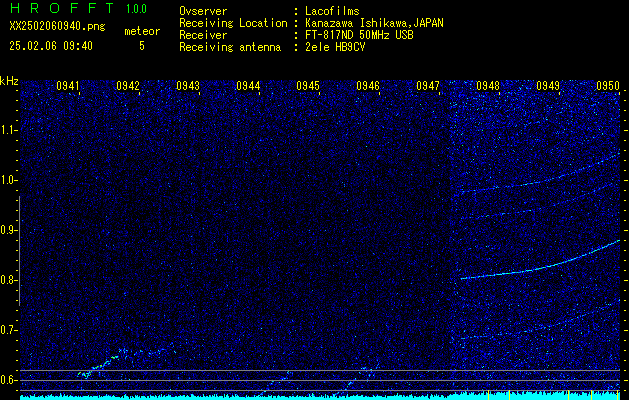Click the 0.9 kHz axis label
Image resolution: width=629 pixels, height=400 pixels.
(9, 230)
